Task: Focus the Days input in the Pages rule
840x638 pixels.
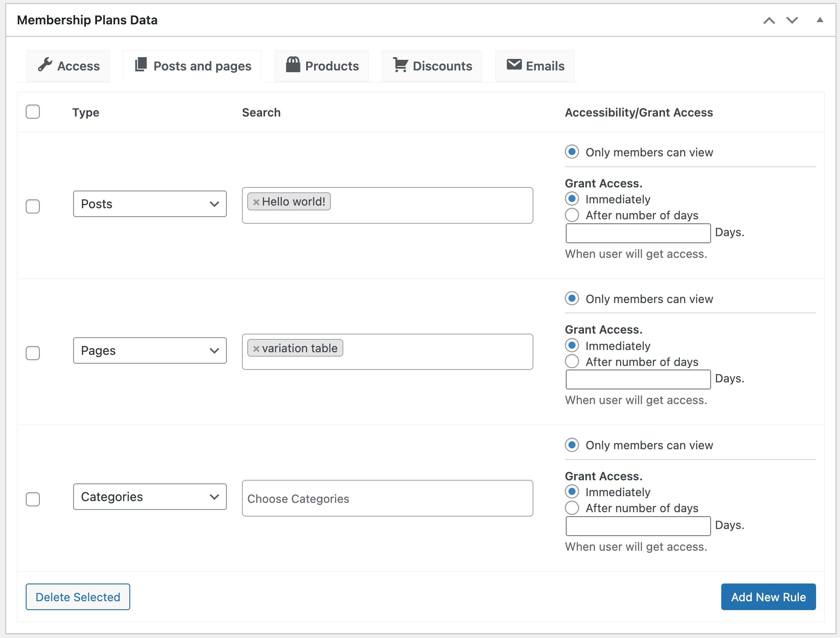Action: click(x=638, y=380)
